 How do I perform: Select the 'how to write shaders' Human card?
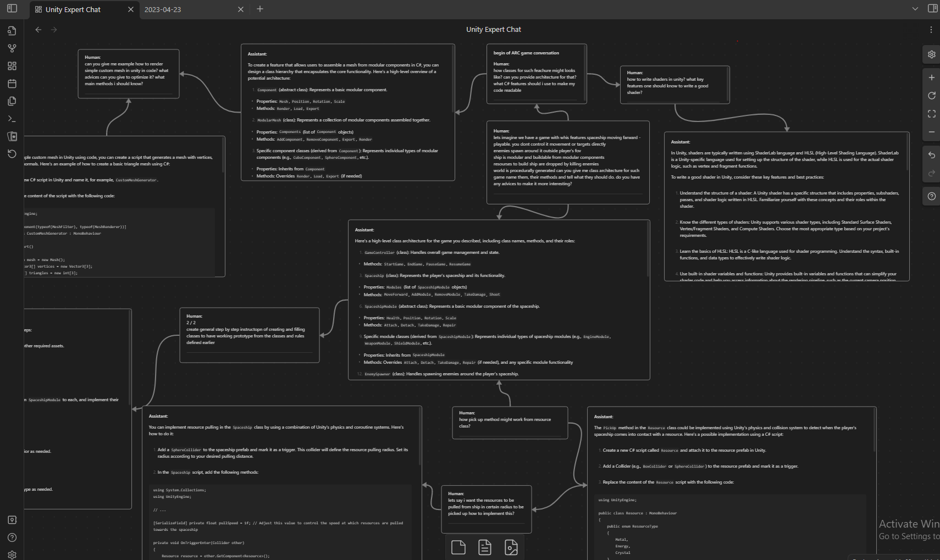click(x=674, y=84)
